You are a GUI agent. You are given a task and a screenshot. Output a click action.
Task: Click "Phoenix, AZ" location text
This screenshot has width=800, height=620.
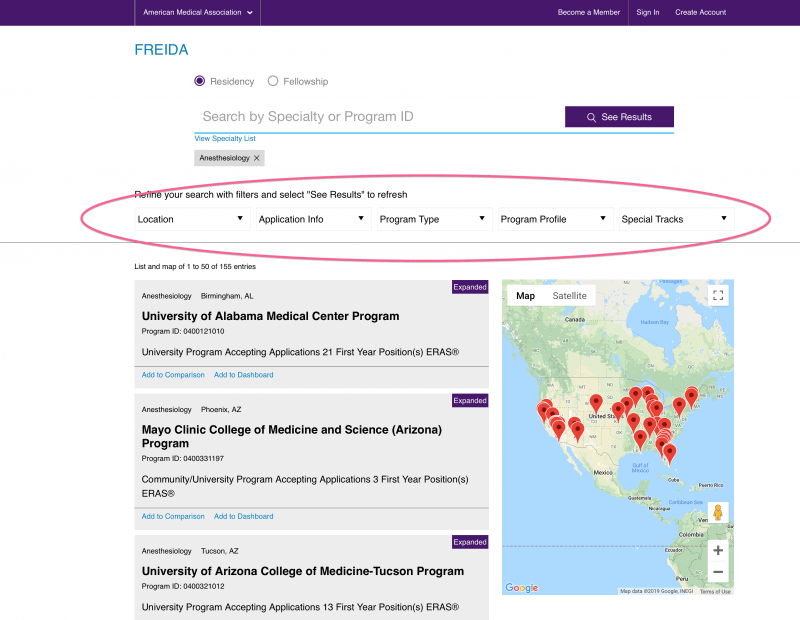221,409
